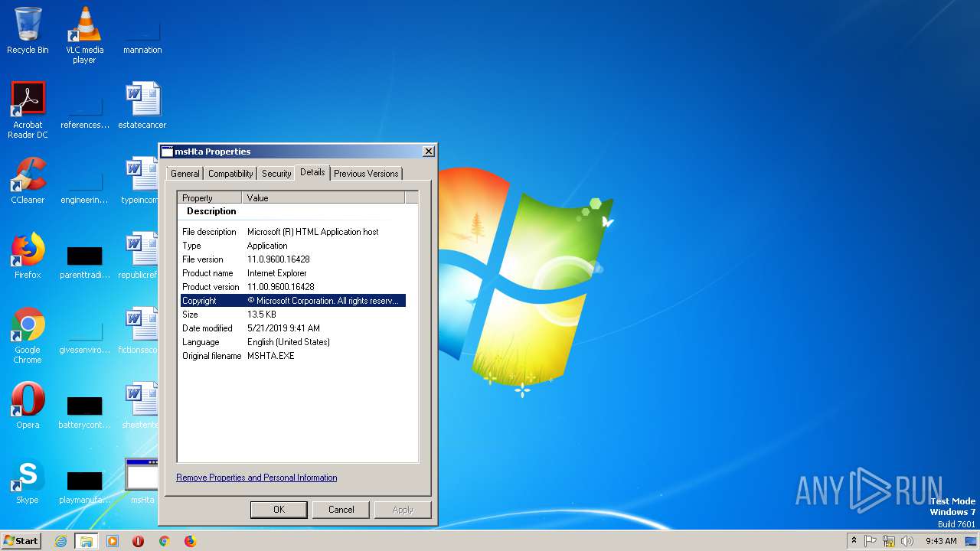The height and width of the screenshot is (551, 980).
Task: Confirm with the OK button
Action: [x=279, y=510]
